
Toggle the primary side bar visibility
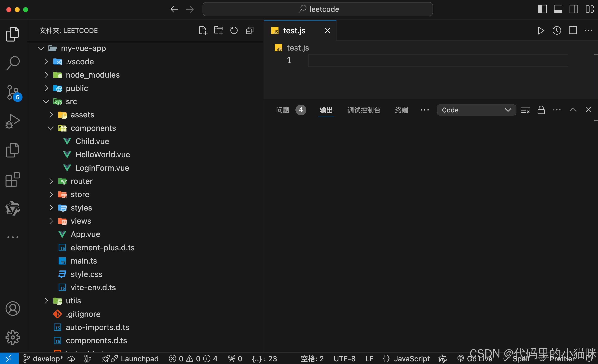(542, 9)
